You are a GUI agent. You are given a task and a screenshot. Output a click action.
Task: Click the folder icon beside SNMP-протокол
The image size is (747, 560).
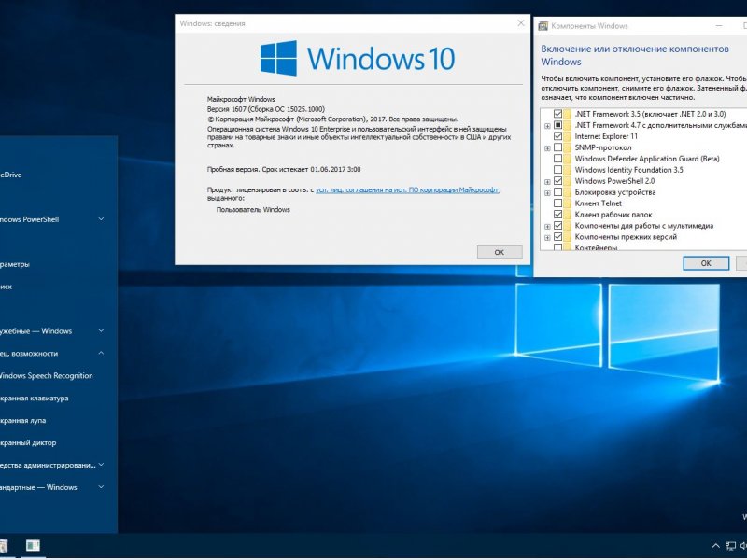[x=568, y=147]
